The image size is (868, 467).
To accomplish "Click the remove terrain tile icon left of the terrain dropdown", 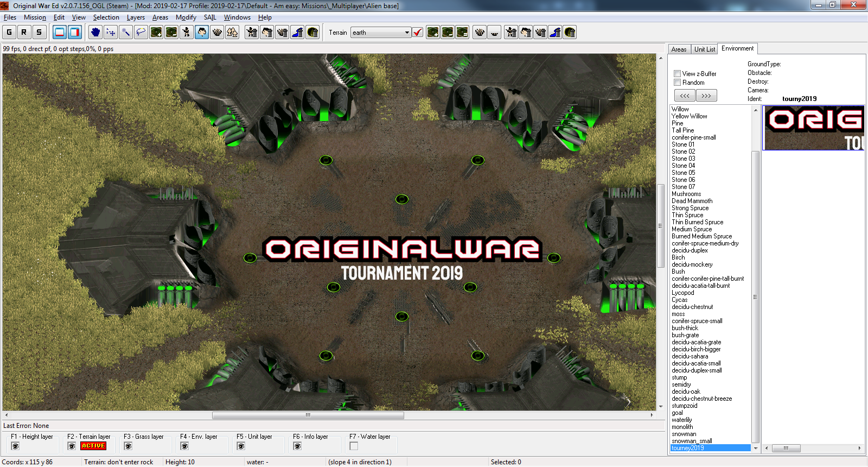I will click(x=171, y=32).
